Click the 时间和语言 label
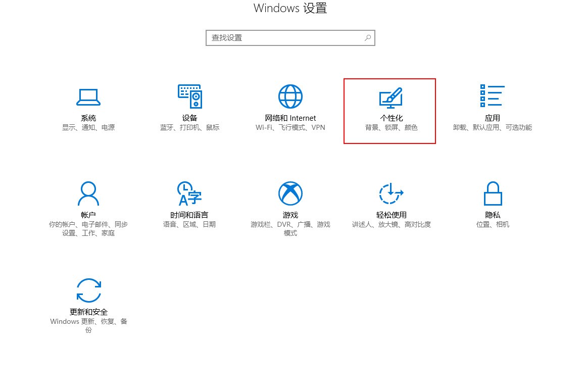This screenshot has width=584, height=392. (189, 215)
